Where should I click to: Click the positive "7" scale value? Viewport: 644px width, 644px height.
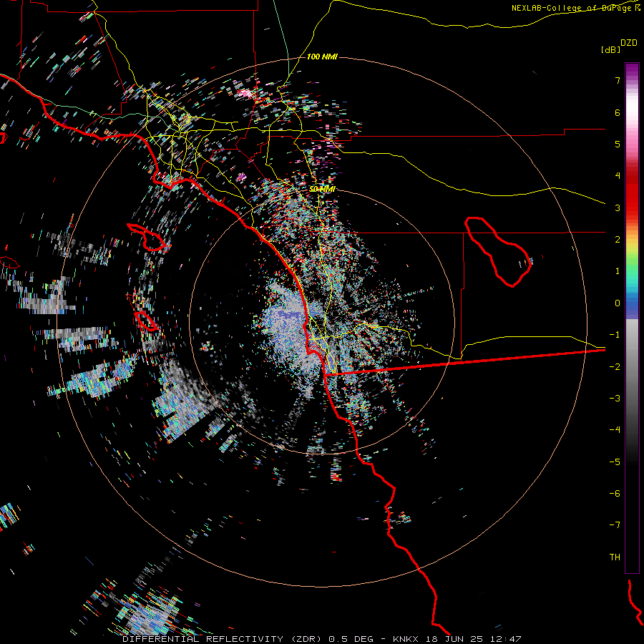click(618, 80)
